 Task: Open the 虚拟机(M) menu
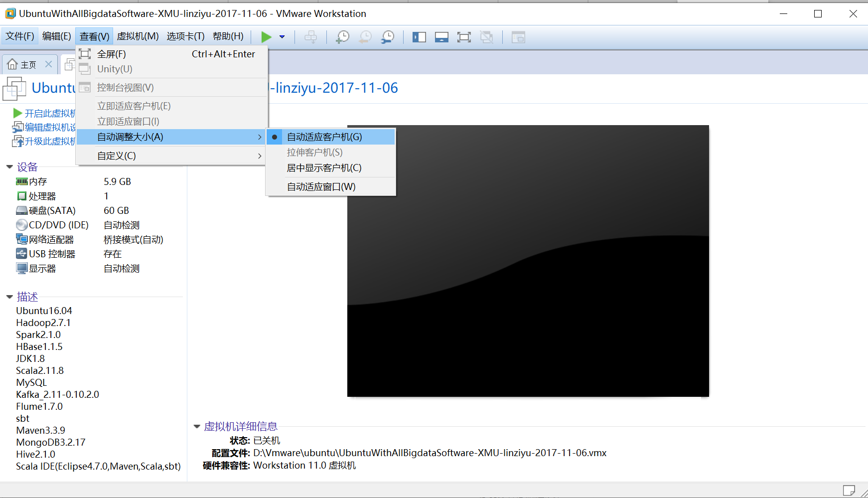tap(138, 36)
